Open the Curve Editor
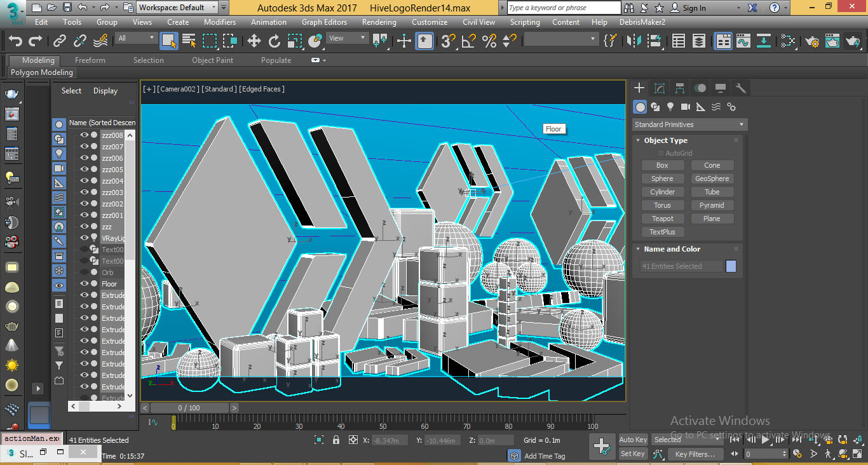Image resolution: width=868 pixels, height=465 pixels. point(743,41)
